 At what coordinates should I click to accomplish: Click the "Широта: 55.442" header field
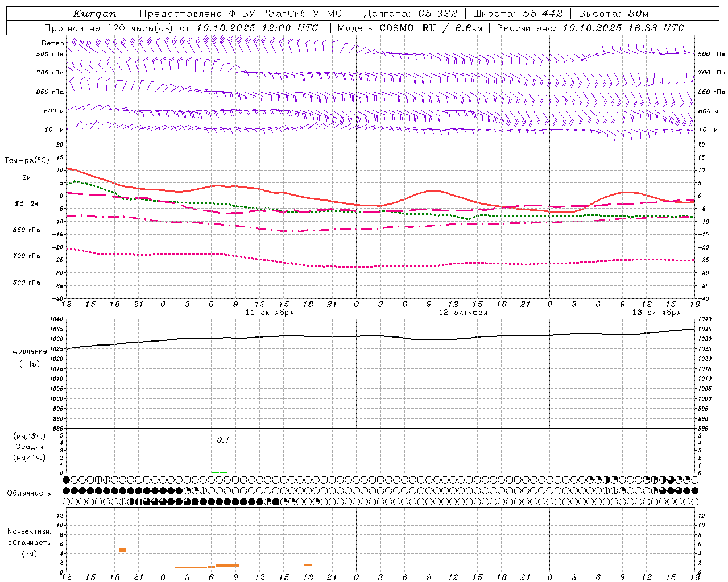(518, 14)
